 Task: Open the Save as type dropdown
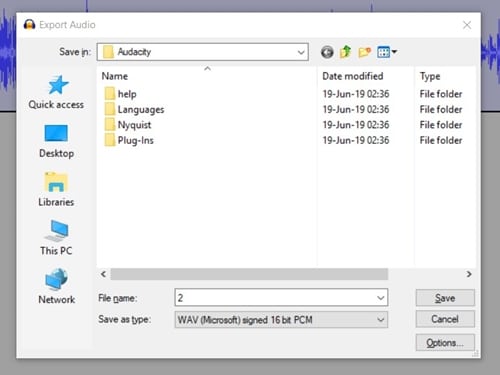380,320
